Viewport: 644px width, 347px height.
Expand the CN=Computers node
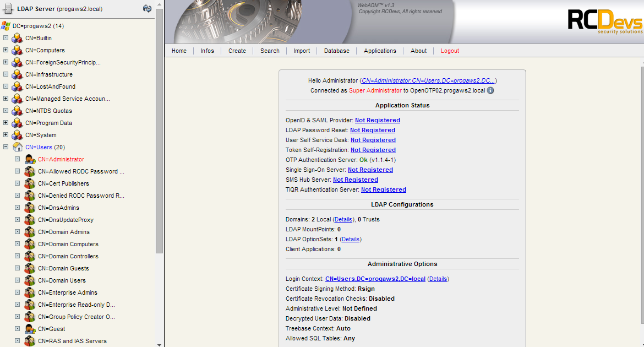click(6, 50)
